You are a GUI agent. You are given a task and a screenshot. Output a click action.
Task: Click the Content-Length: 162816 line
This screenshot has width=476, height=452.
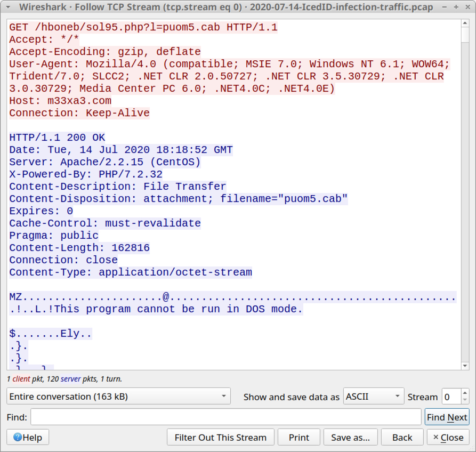[x=79, y=248]
